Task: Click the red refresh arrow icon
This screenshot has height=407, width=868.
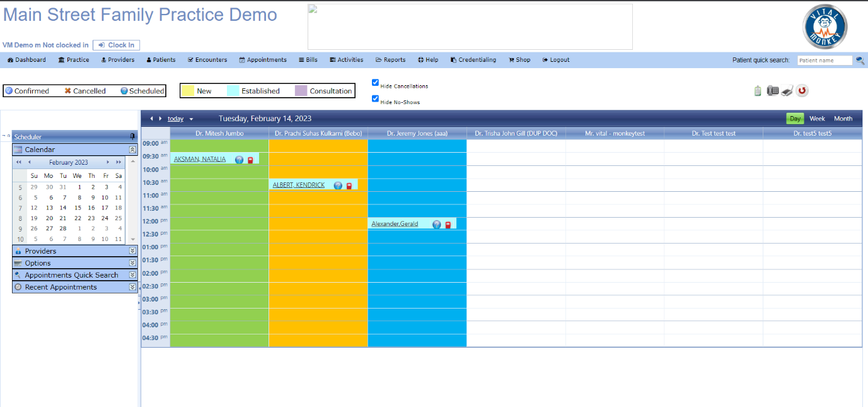Action: tap(802, 91)
